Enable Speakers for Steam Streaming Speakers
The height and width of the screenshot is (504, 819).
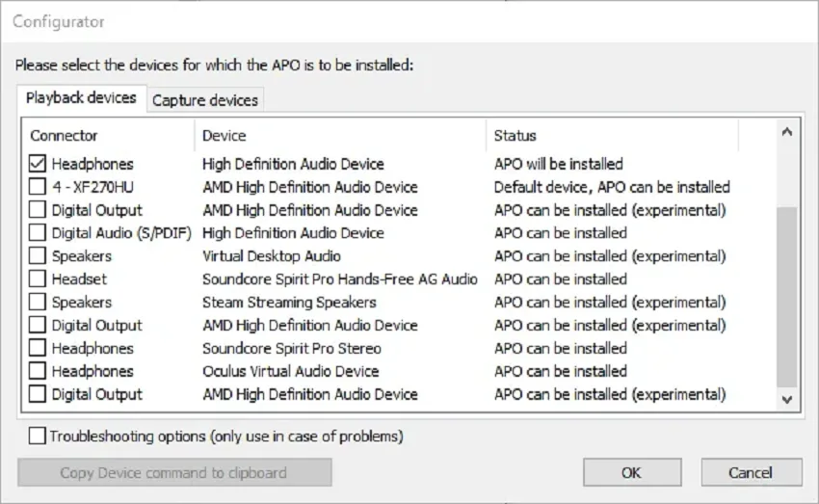click(37, 302)
